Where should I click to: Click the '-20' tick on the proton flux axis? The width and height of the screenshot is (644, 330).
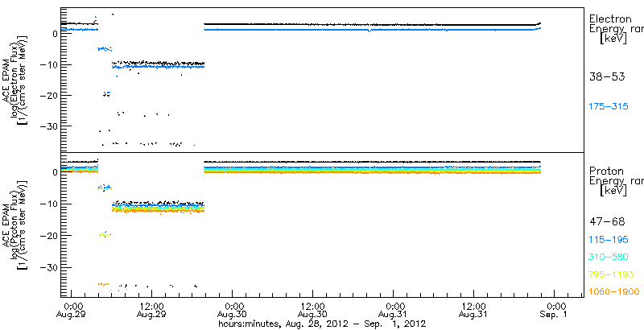tap(47, 235)
